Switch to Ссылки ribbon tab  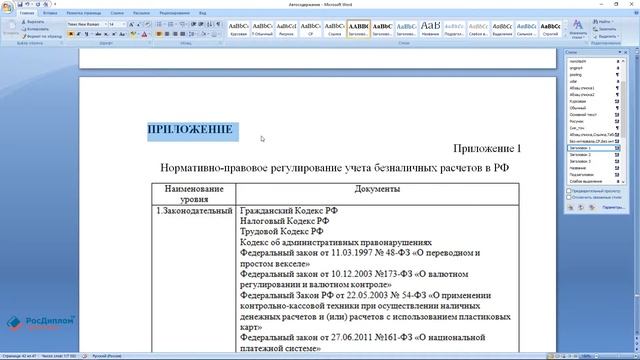point(117,13)
